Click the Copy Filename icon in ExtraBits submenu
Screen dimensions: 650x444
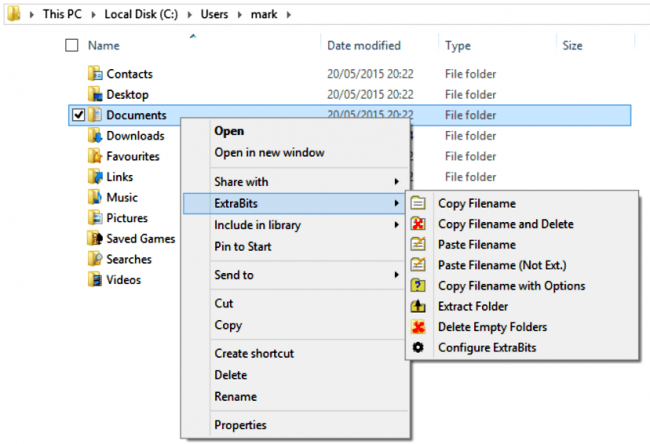[x=418, y=204]
